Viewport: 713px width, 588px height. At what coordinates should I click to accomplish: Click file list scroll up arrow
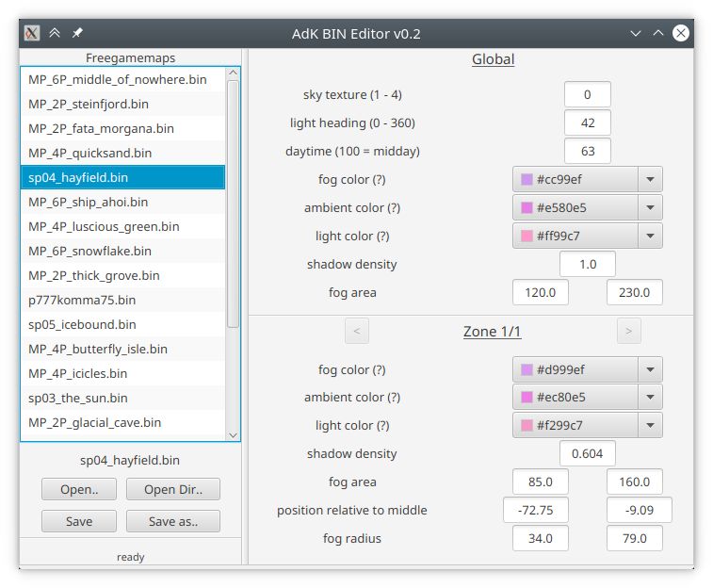coord(233,73)
